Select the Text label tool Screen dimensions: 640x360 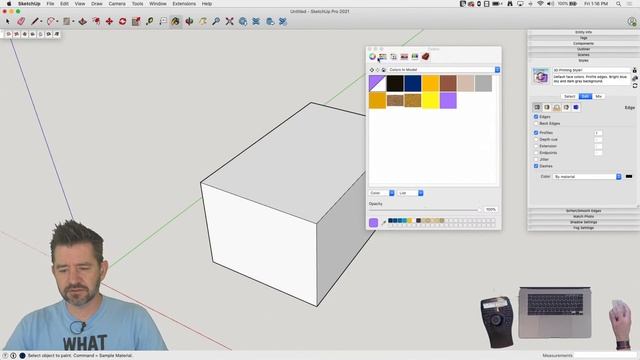[x=163, y=21]
